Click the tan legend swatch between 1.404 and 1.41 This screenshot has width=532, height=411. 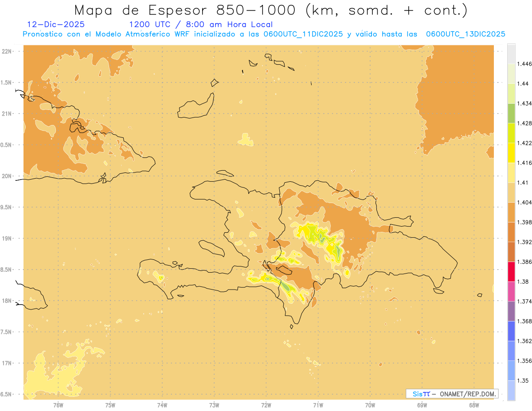coord(511,192)
